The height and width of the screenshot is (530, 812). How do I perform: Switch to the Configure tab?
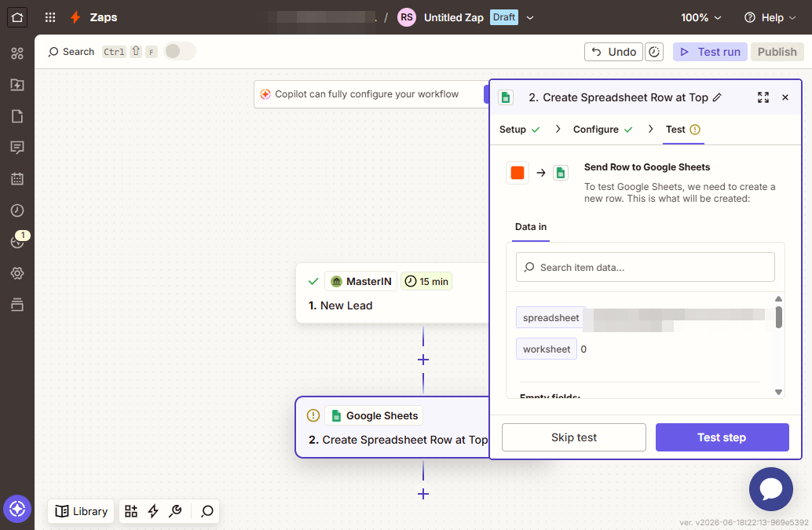[602, 130]
